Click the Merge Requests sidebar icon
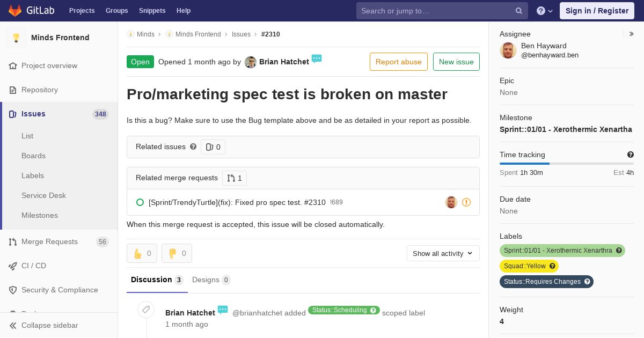The width and height of the screenshot is (644, 338). (x=13, y=242)
